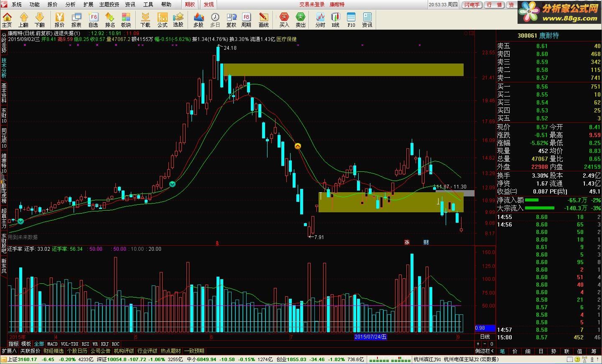
Task: Select the 画线 draw line tool
Action: pyautogui.click(x=263, y=20)
